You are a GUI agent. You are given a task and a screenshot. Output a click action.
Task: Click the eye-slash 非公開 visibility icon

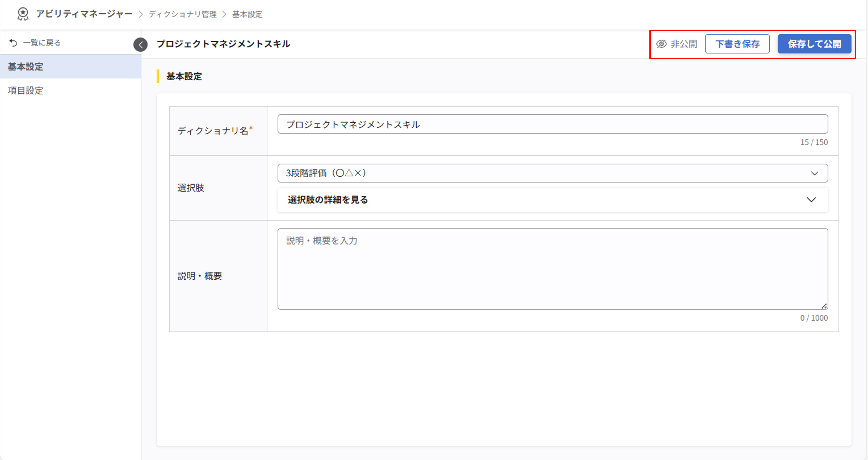pyautogui.click(x=661, y=43)
